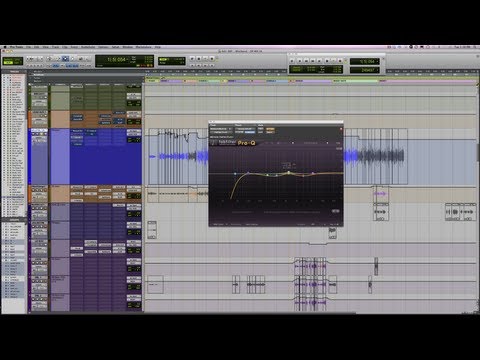The width and height of the screenshot is (480, 360).
Task: Click the first marker in the Markers ruler
Action: [x=152, y=81]
